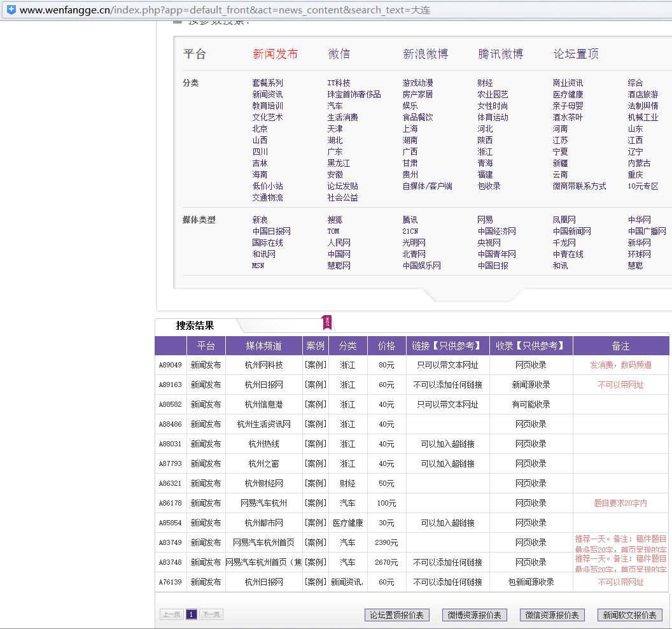
Task: Filter by category 财经
Action: coord(485,83)
